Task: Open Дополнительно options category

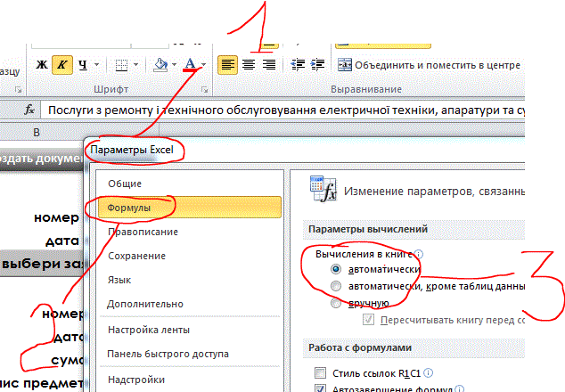Action: (x=145, y=305)
